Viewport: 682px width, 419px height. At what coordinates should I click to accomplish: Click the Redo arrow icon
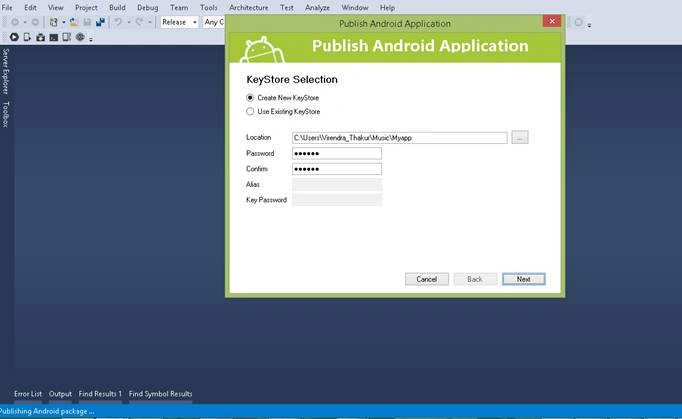tap(139, 22)
